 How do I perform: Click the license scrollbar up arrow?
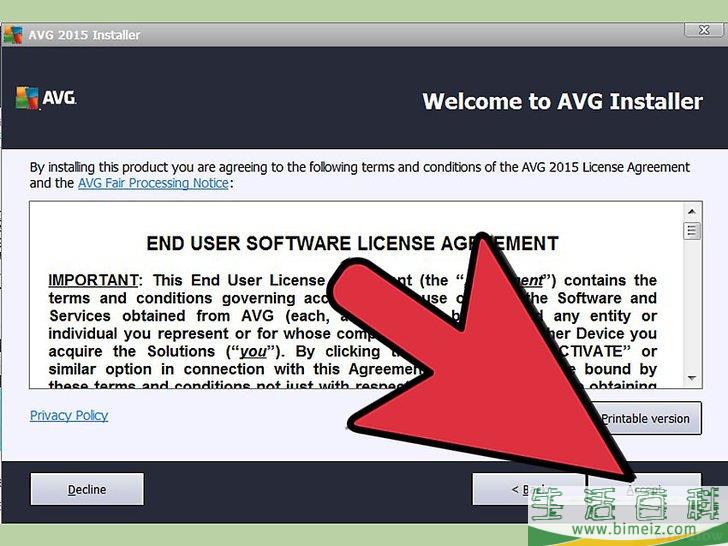point(692,212)
